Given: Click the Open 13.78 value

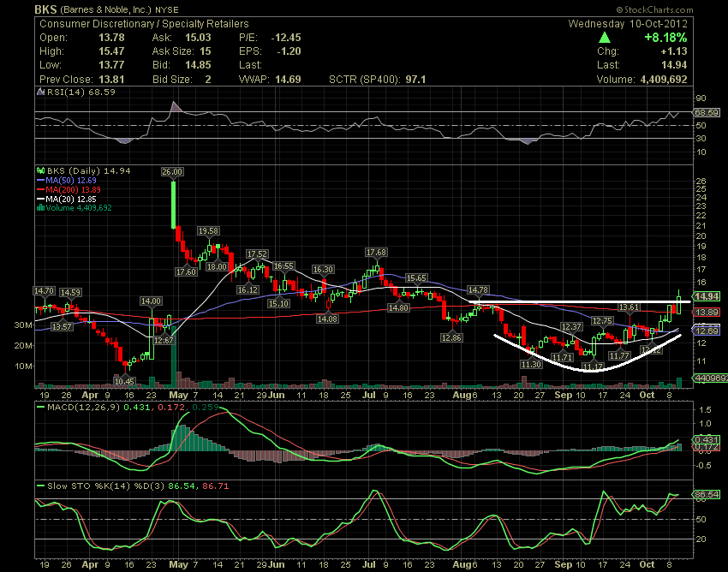Looking at the screenshot, I should tap(111, 38).
